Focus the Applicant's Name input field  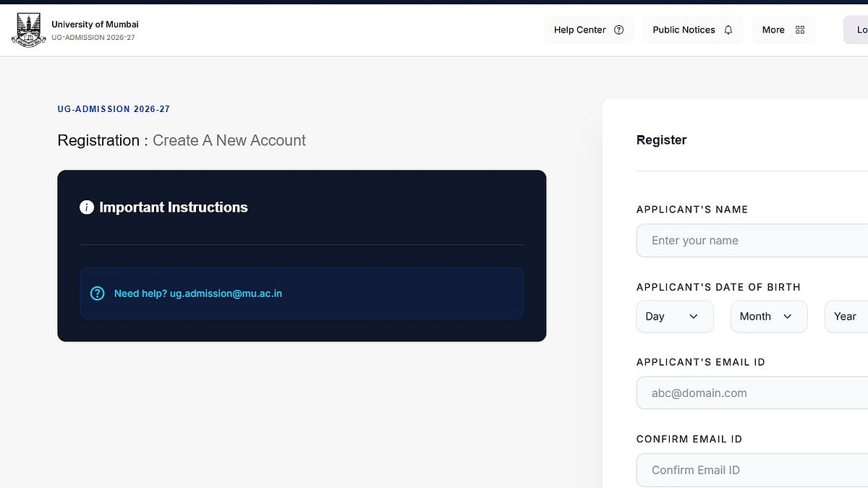pos(752,241)
